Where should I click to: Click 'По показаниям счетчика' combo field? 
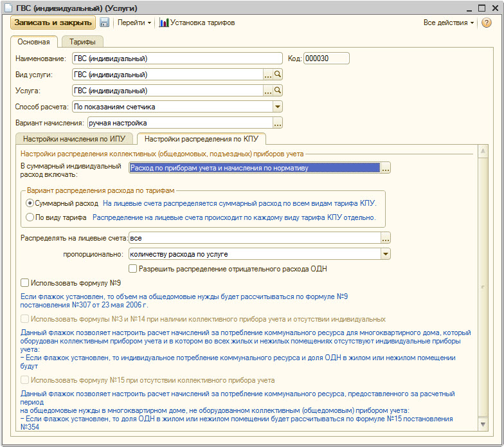click(172, 107)
